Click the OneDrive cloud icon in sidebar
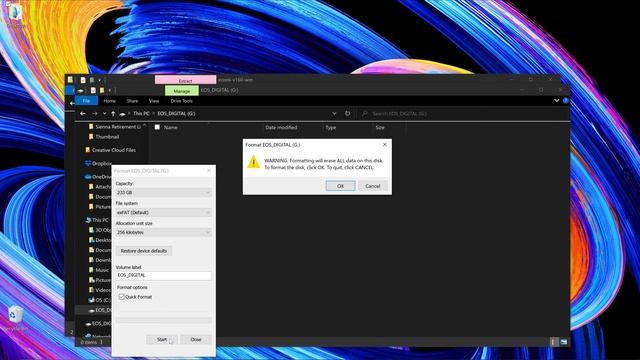Screen dimensions: 640x360 tap(88, 177)
